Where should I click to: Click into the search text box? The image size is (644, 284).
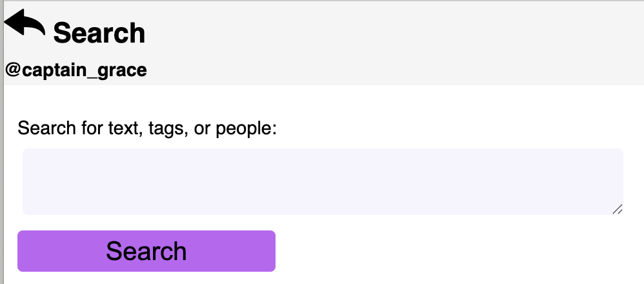click(323, 181)
